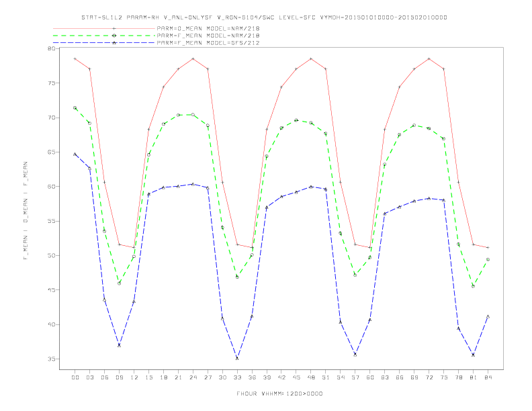Click y-axis tick label 70
This screenshot has width=532, height=411.
click(52, 118)
